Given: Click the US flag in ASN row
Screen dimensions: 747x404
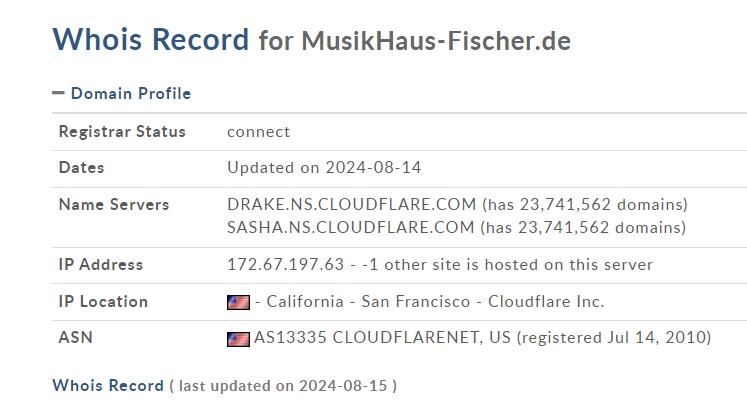Looking at the screenshot, I should point(238,339).
